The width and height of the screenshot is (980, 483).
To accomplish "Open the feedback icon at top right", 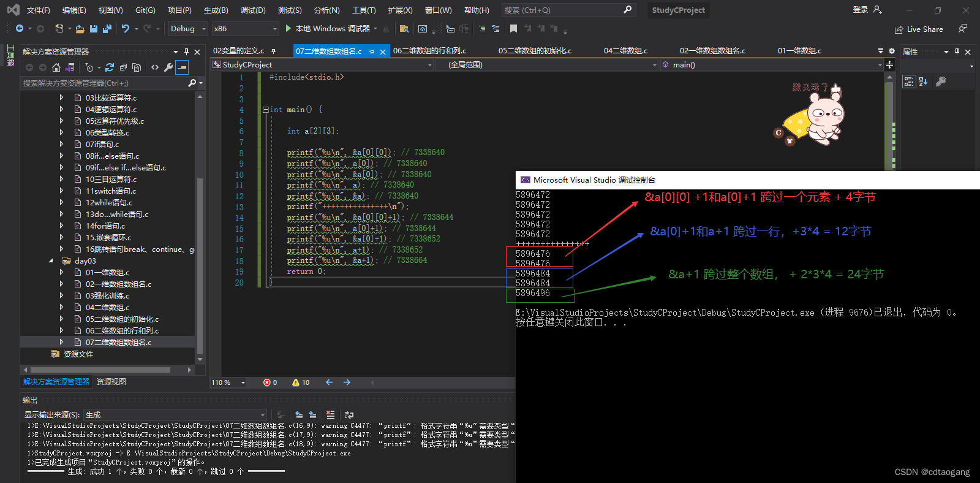I will [x=963, y=29].
